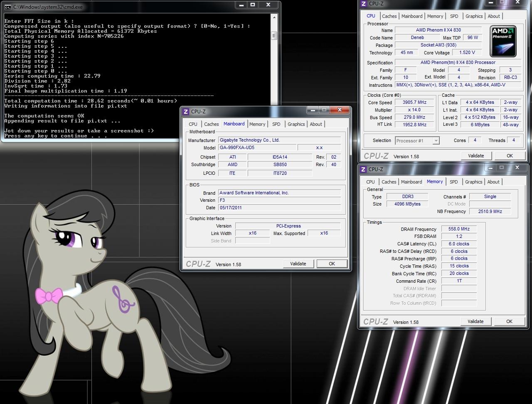Image resolution: width=532 pixels, height=404 pixels.
Task: Open the Processor #1 selection dropdown
Action: (417, 141)
